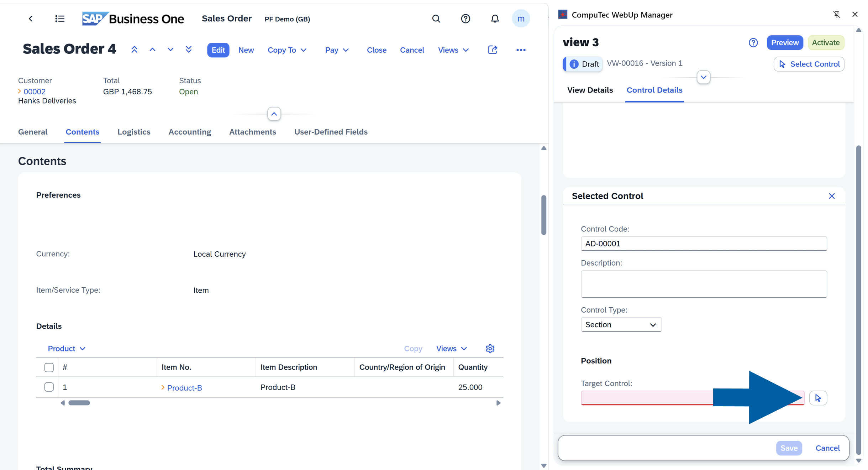This screenshot has width=868, height=470.
Task: Open SAP Business One help icon
Action: click(x=465, y=19)
